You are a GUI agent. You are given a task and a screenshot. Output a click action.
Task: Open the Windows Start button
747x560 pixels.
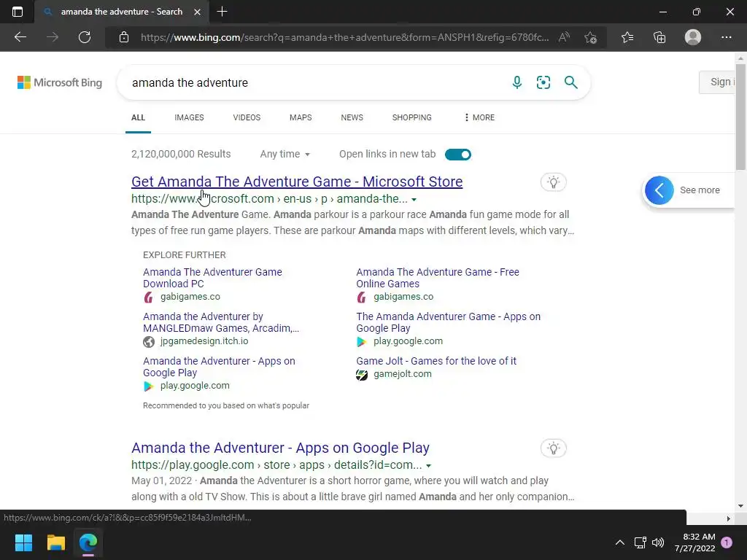tap(23, 542)
